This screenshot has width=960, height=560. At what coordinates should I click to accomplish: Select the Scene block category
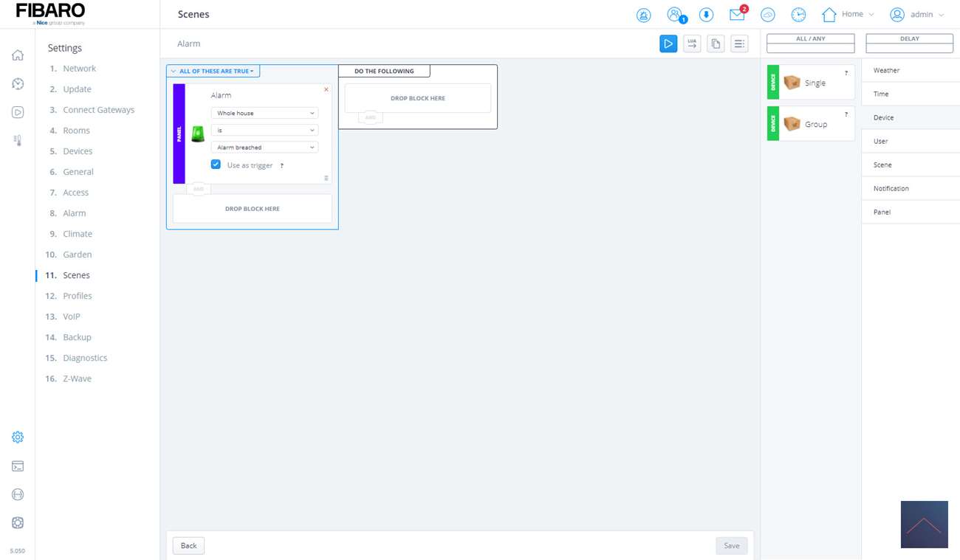click(x=911, y=165)
